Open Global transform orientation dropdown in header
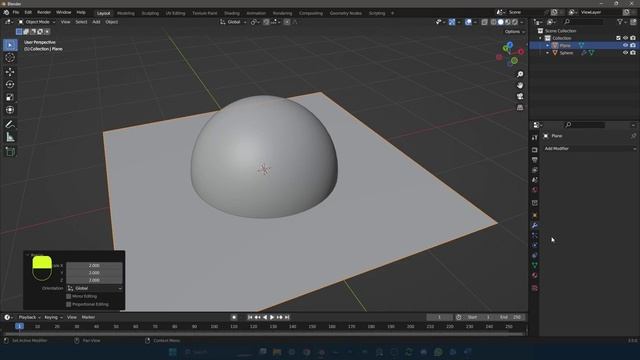Image resolution: width=640 pixels, height=360 pixels. (233, 22)
